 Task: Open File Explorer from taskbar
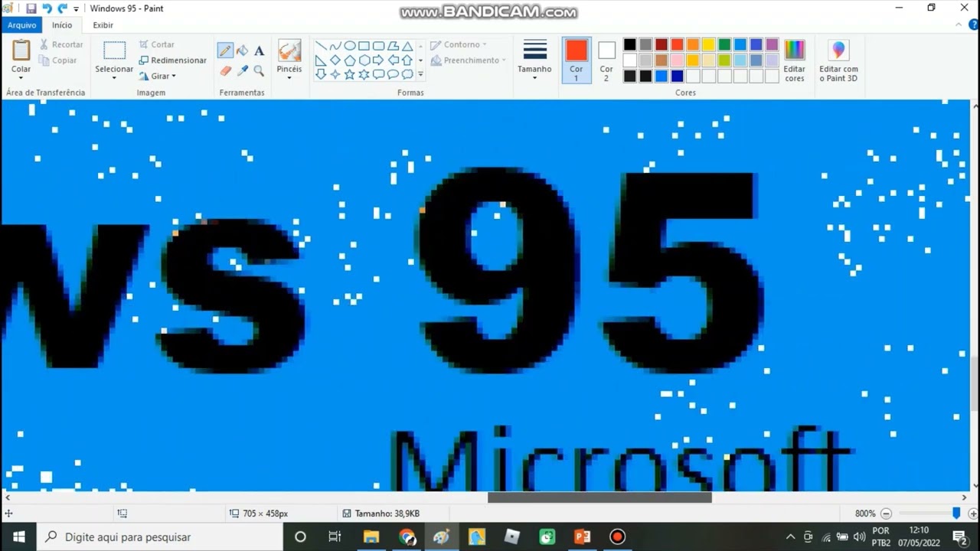point(371,536)
